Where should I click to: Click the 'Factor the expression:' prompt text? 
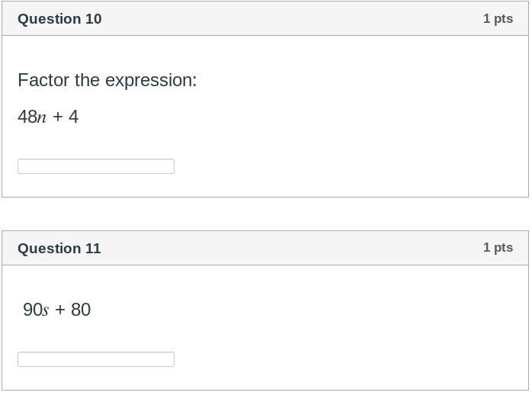(107, 80)
